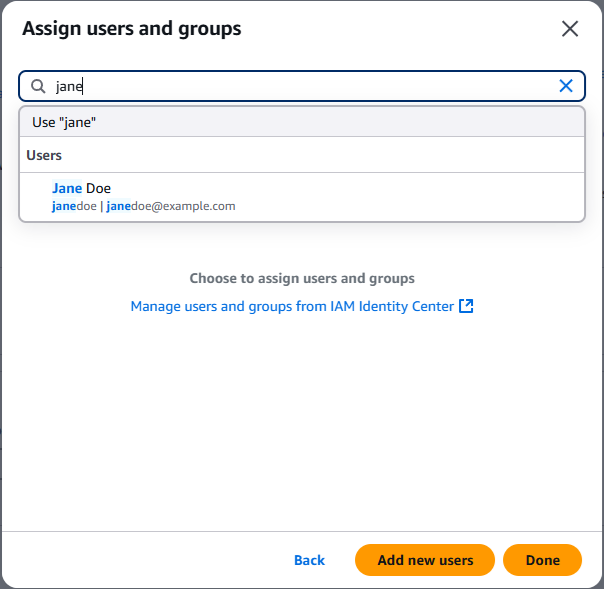The width and height of the screenshot is (604, 589).
Task: Click the highlighted Jane first name in the result
Action: pyautogui.click(x=67, y=188)
